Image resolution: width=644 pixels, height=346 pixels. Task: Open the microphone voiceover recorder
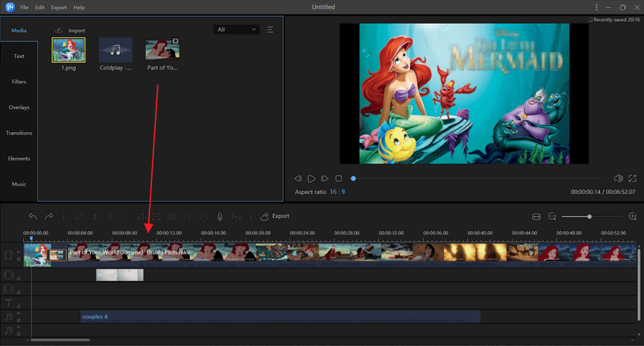click(220, 216)
